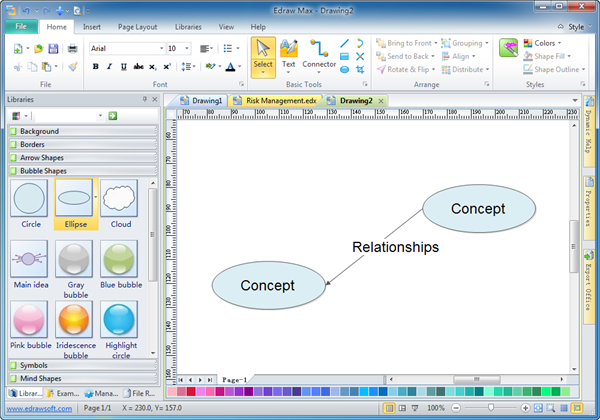Select the Text tool in Basic Tools

(x=289, y=55)
